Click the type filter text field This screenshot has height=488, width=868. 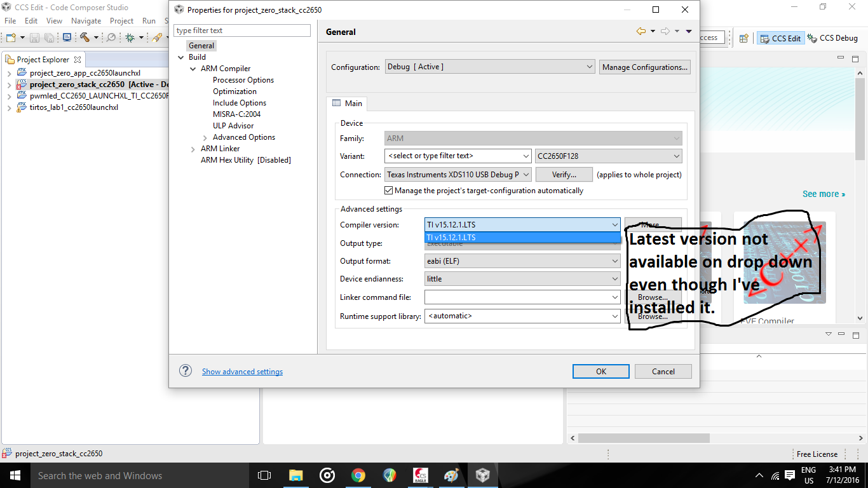click(242, 30)
